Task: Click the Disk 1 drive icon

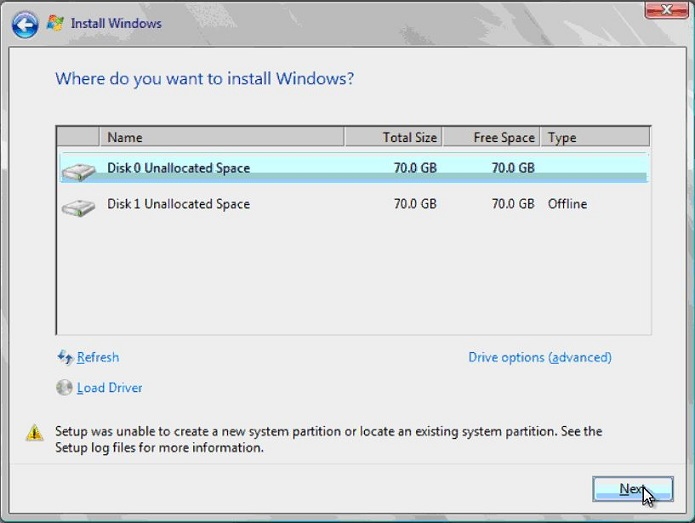Action: 78,207
